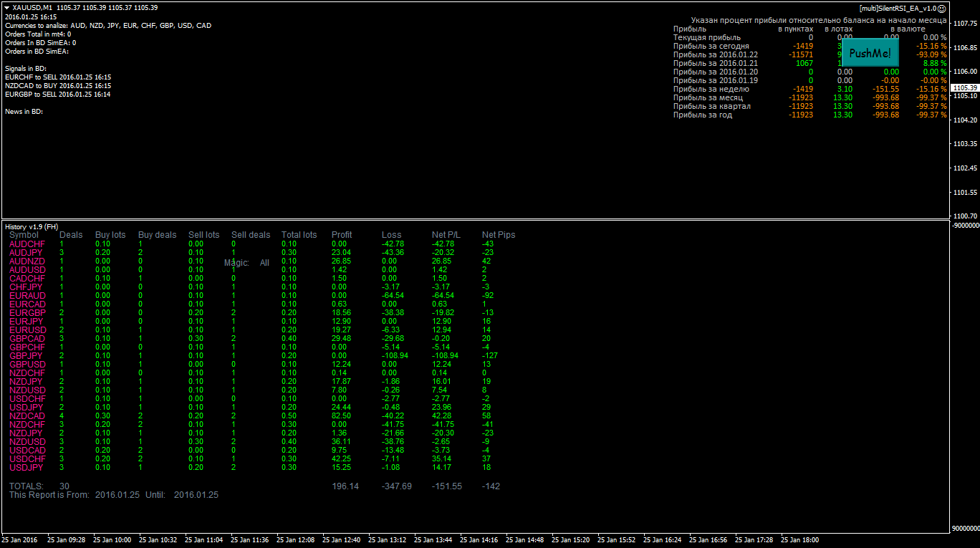Click the 8.88 % value for 2016.01.21
This screenshot has width=980, height=548.
[933, 63]
